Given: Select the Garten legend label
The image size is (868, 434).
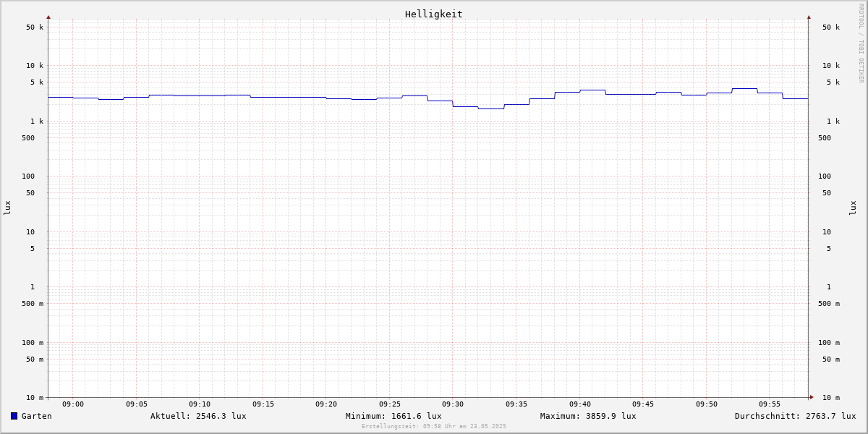Looking at the screenshot, I should click(37, 416).
